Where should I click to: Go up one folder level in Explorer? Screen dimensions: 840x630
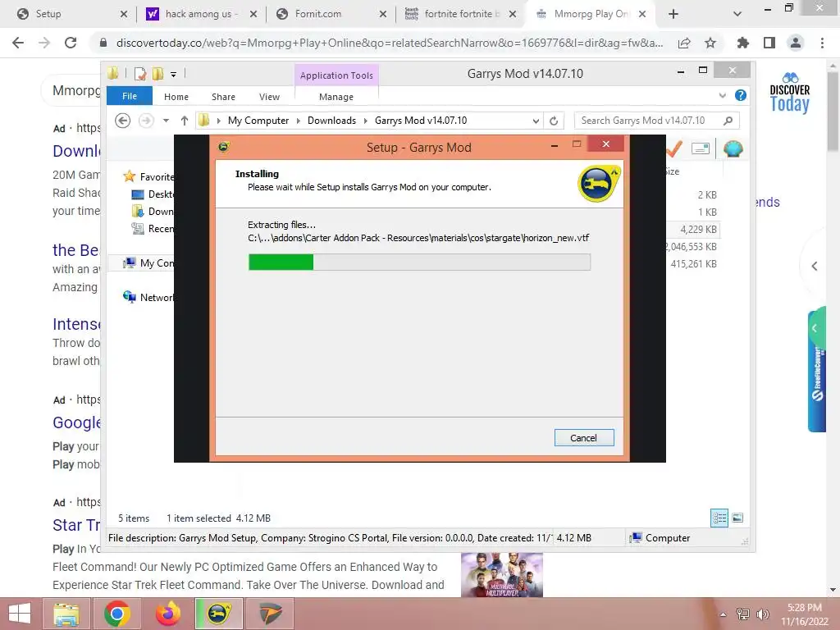[185, 121]
